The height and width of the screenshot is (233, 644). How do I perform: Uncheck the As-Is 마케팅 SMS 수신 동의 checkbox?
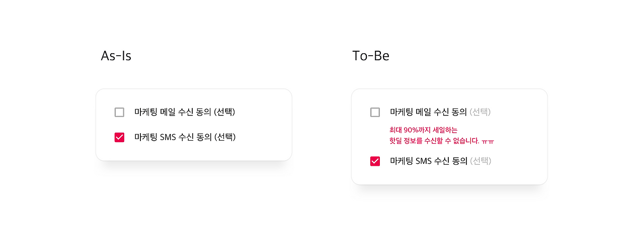click(x=119, y=137)
